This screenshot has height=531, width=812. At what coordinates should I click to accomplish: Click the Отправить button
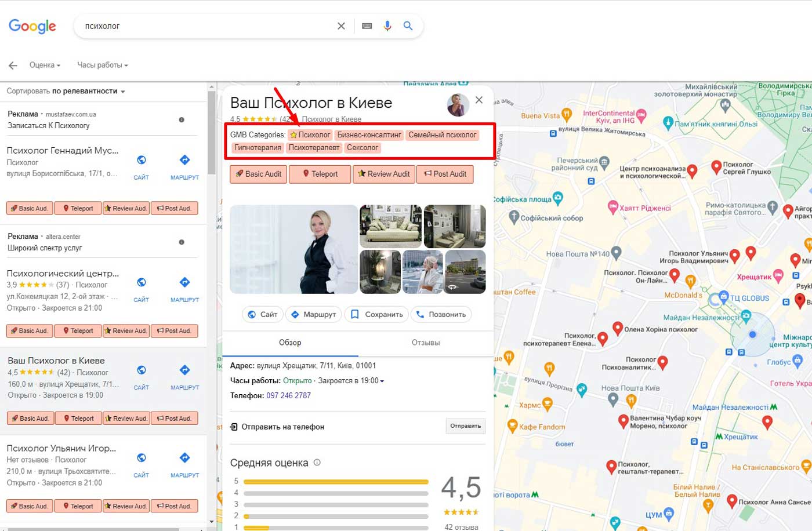466,426
